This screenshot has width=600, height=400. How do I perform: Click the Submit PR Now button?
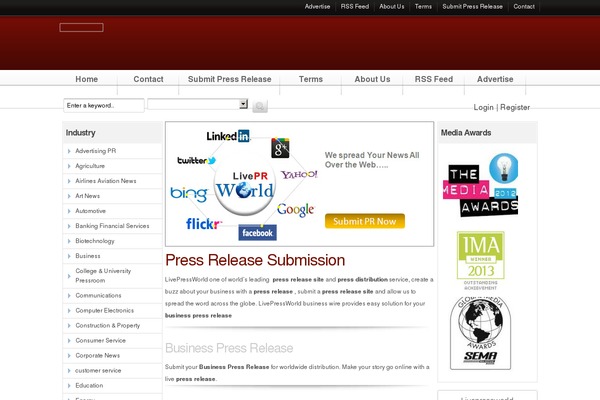tap(365, 221)
